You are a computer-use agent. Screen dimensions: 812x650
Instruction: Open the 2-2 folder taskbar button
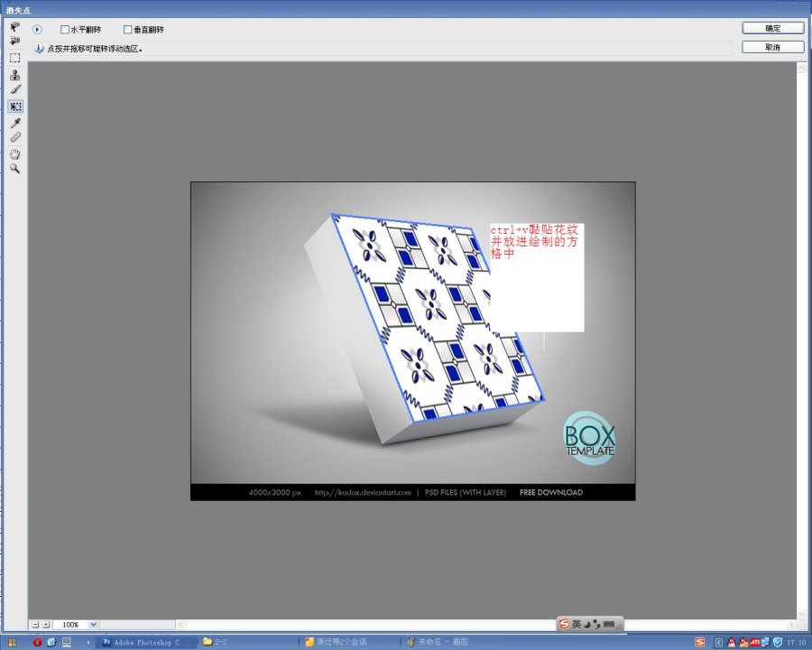click(249, 642)
